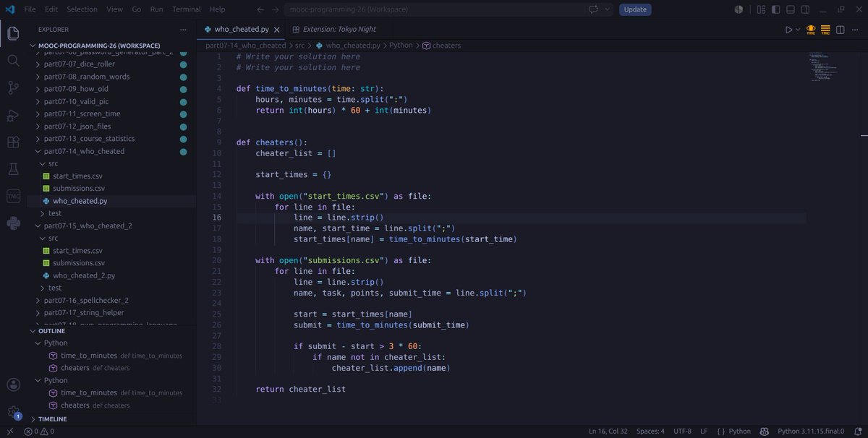Open the TMC extension view
This screenshot has height=438, width=868.
click(13, 197)
